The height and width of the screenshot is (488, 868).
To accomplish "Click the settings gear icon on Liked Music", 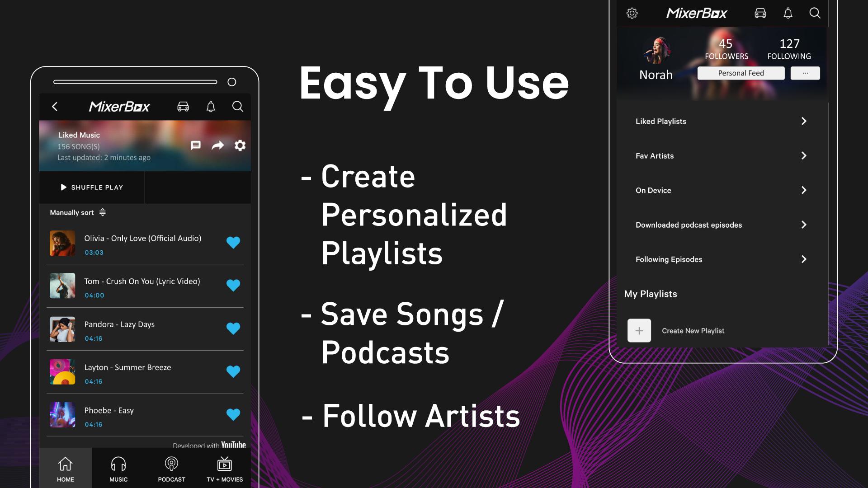I will pos(240,145).
